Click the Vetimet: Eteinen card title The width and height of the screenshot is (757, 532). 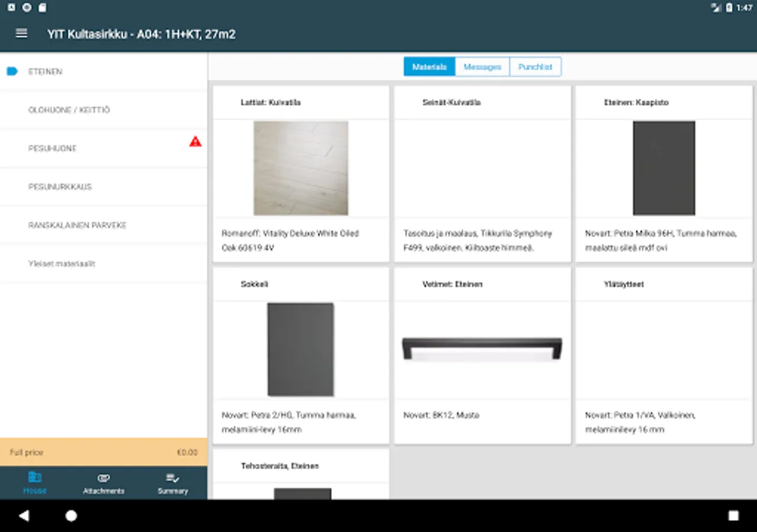[x=452, y=284]
